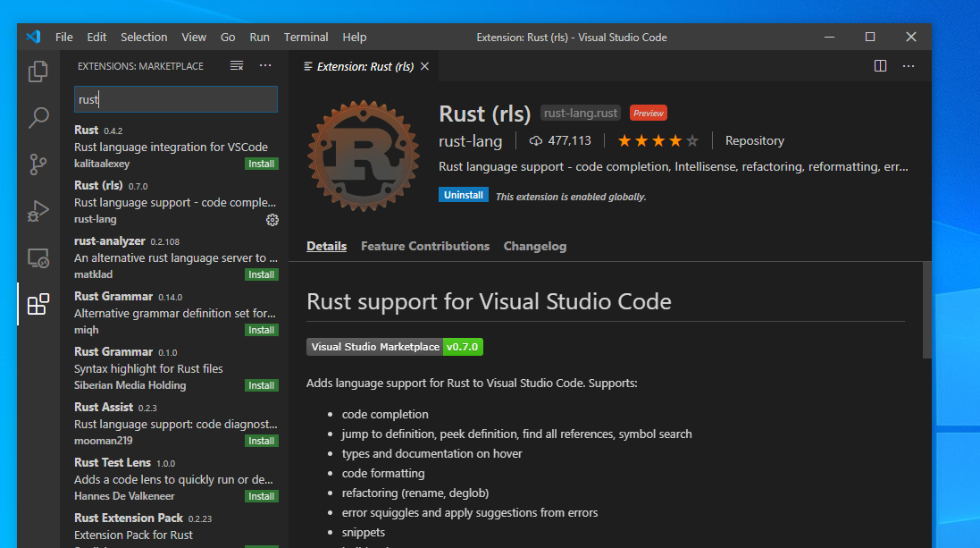Click the extensions search field containing rust
980x548 pixels.
pos(176,99)
